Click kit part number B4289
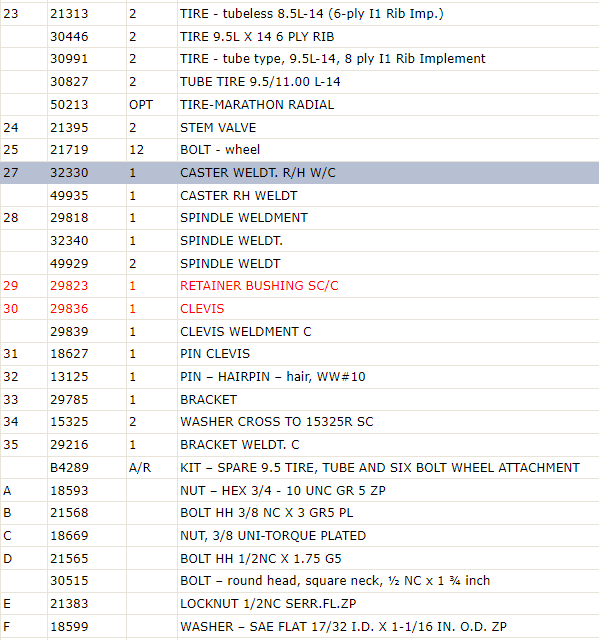The image size is (599, 640). 69,467
